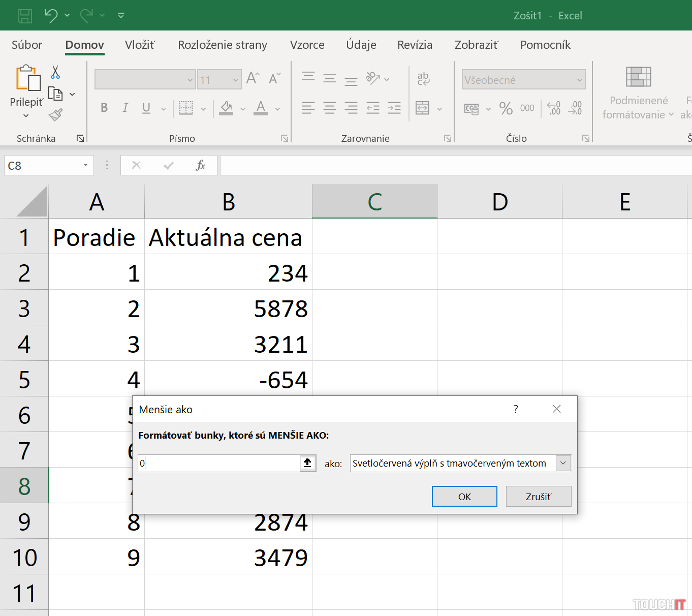Screen dimensions: 692x616
Task: Open the Name Box dropdown arrow
Action: click(x=85, y=165)
